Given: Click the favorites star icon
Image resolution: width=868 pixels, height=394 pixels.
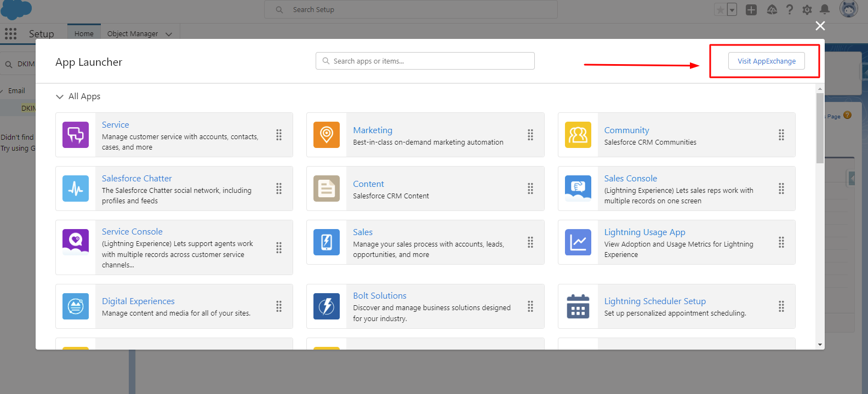Looking at the screenshot, I should pos(720,10).
